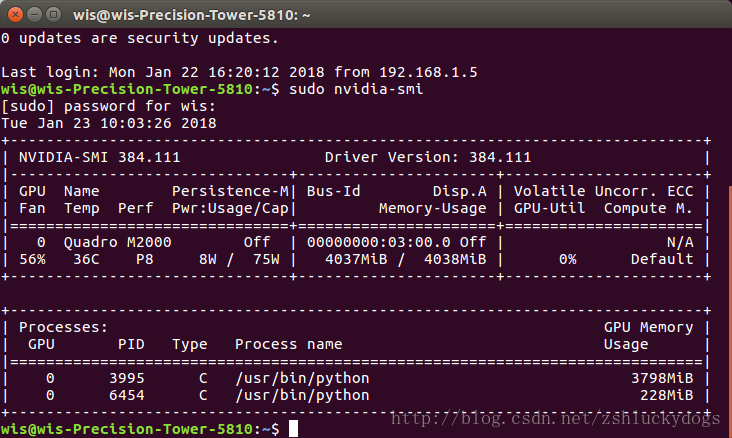The image size is (732, 438).
Task: Click the timestamp 'Tue Jan 23 10:03:26 2018'
Action: [x=109, y=123]
